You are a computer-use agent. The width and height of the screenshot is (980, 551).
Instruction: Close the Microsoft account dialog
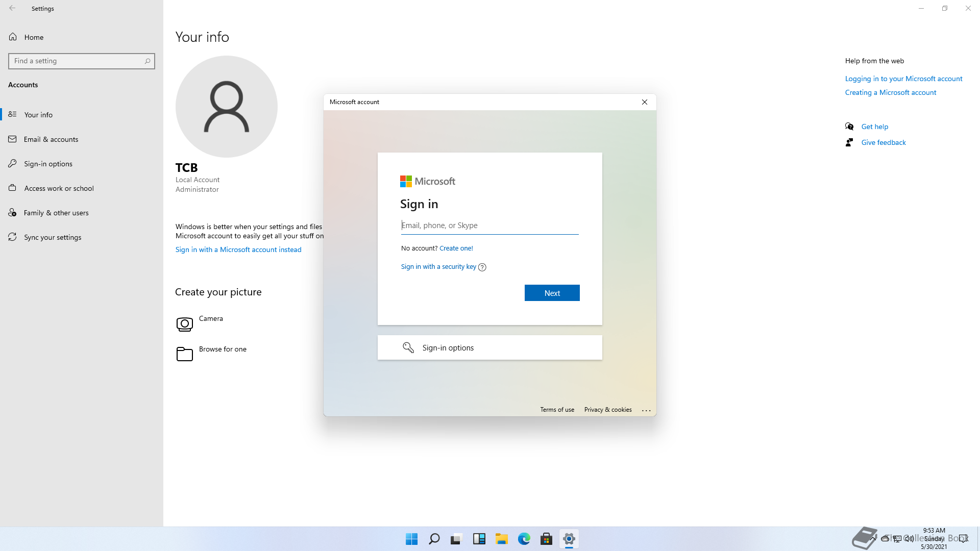(645, 102)
